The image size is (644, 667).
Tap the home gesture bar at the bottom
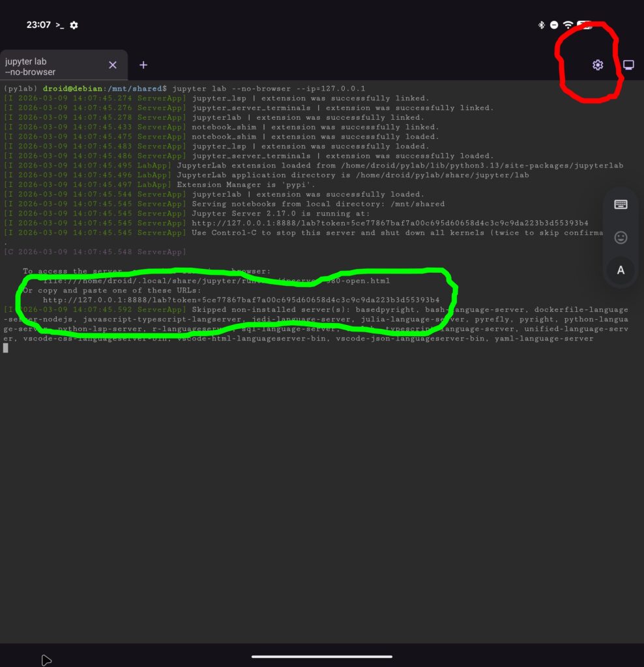pos(322,657)
